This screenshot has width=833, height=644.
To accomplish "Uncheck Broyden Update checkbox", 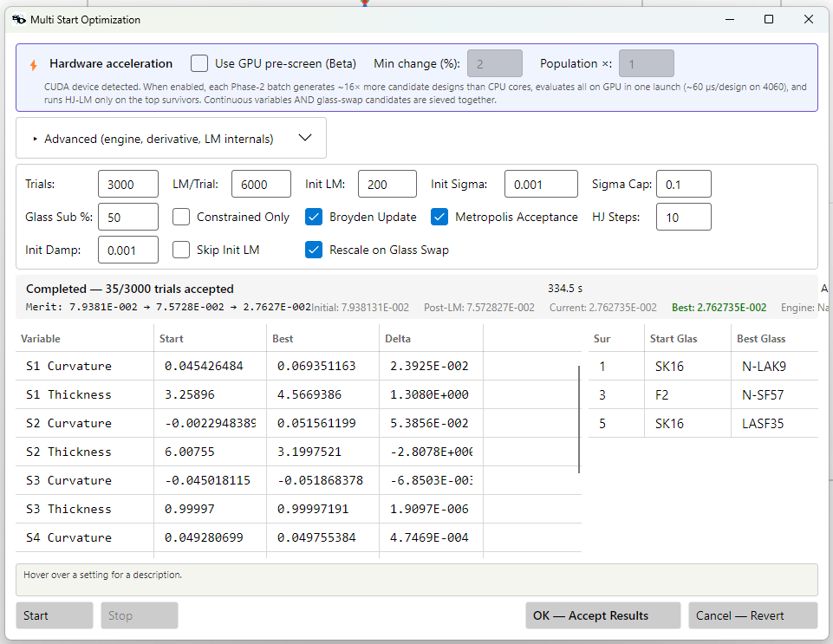I will coord(314,217).
